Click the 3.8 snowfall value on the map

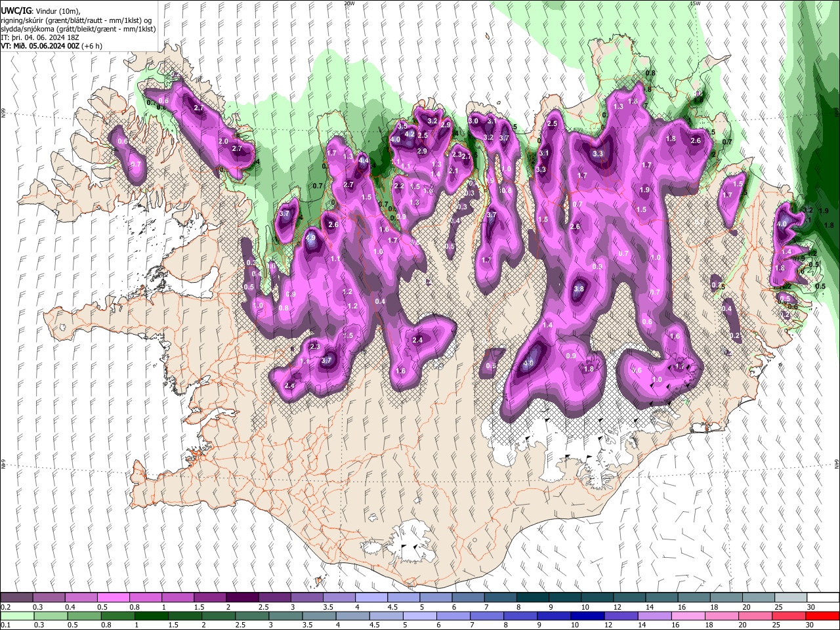pyautogui.click(x=579, y=289)
